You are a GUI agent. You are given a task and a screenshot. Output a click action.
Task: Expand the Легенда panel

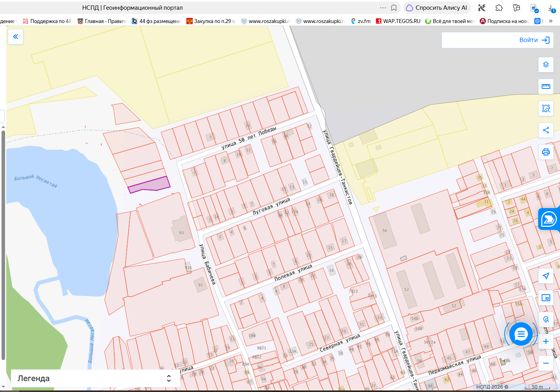click(95, 378)
